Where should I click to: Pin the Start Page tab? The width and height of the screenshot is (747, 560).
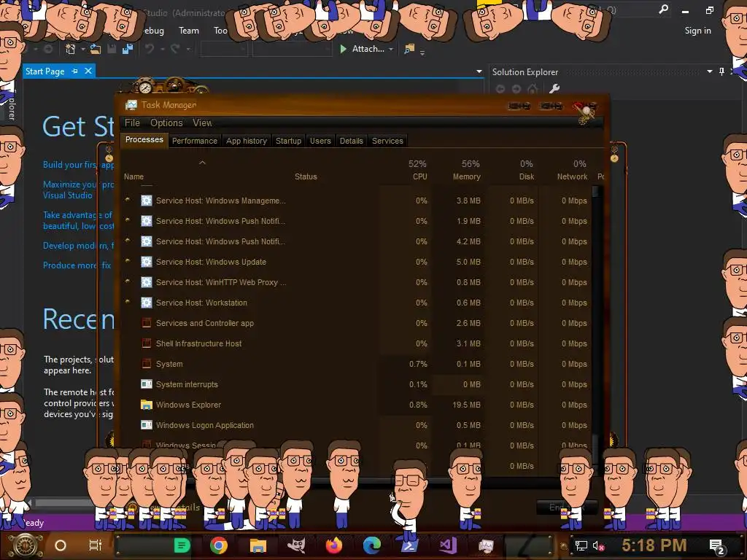[x=75, y=71]
